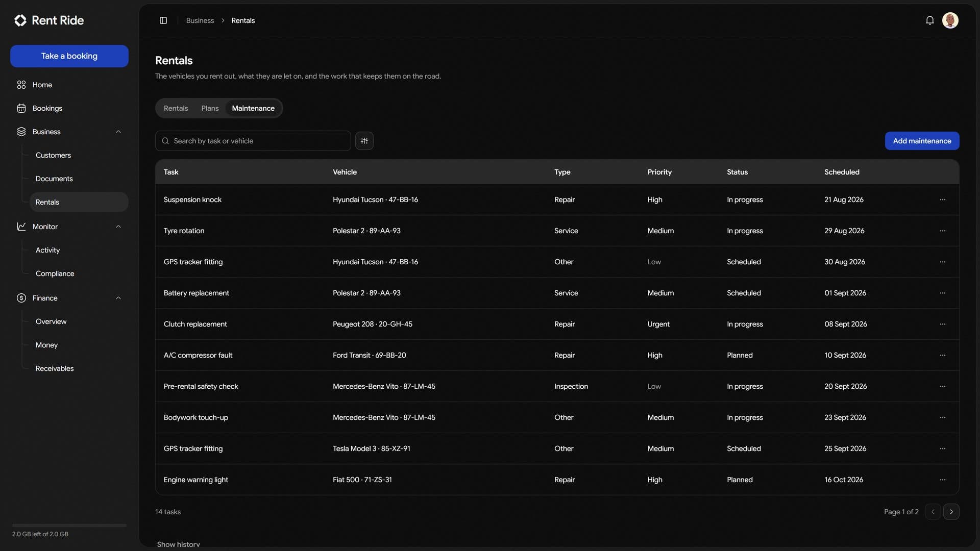Screen dimensions: 980x551
Task: Select the Maintenance tab
Action: [x=253, y=108]
